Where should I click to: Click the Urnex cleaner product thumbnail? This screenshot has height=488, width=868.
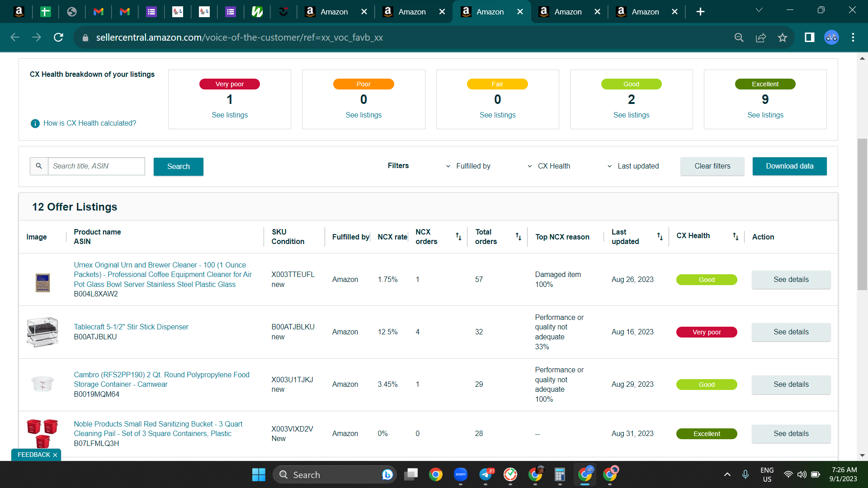click(x=42, y=283)
